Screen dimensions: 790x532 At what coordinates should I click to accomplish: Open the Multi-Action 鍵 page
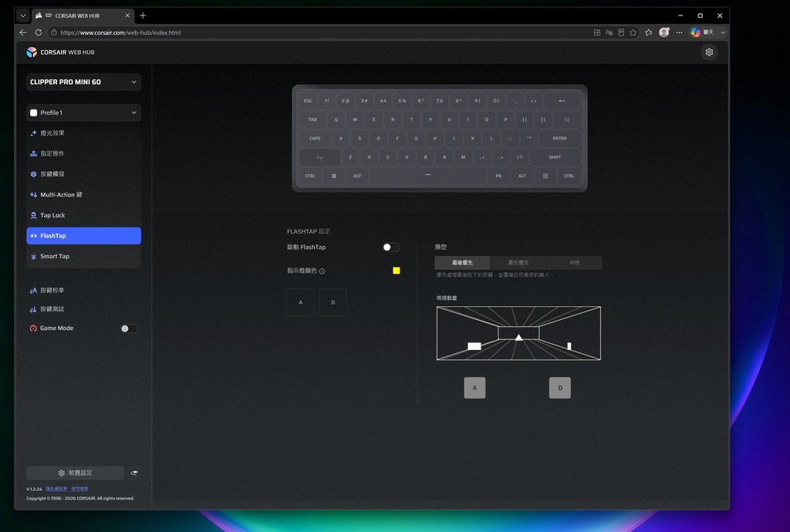click(83, 195)
